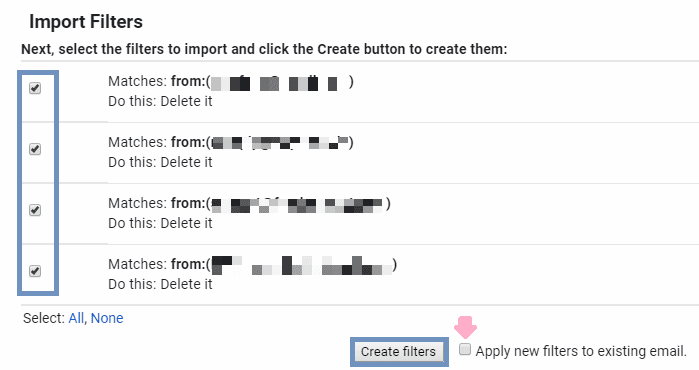This screenshot has width=699, height=370.
Task: Click the Create filters button
Action: click(x=399, y=352)
